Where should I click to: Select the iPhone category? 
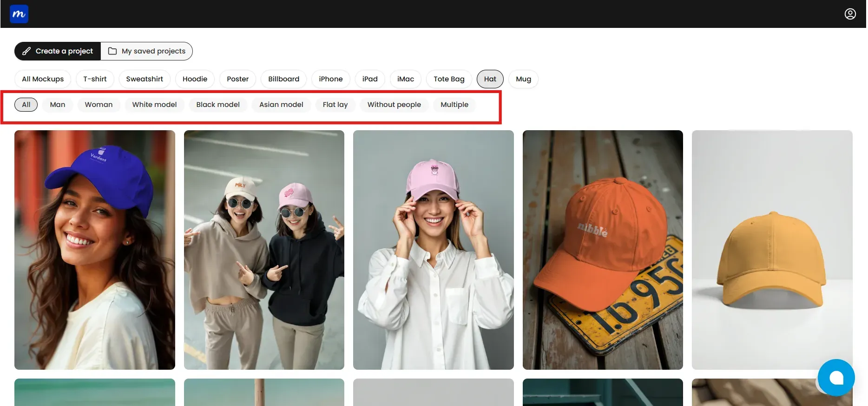click(x=331, y=79)
